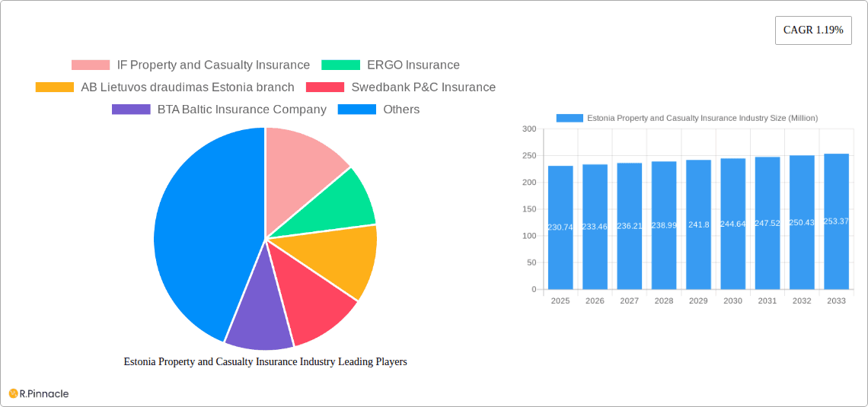Click the 2025 bar showing 230.74

[560, 227]
